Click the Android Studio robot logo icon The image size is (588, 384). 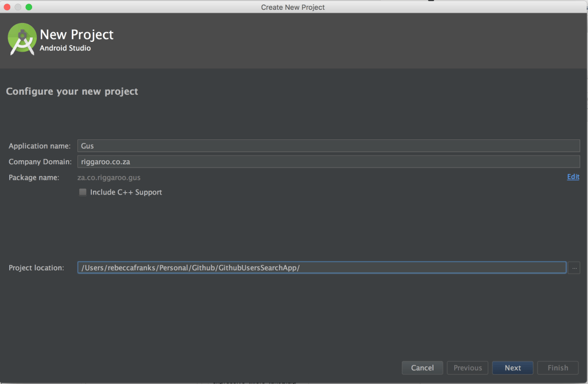click(x=21, y=39)
